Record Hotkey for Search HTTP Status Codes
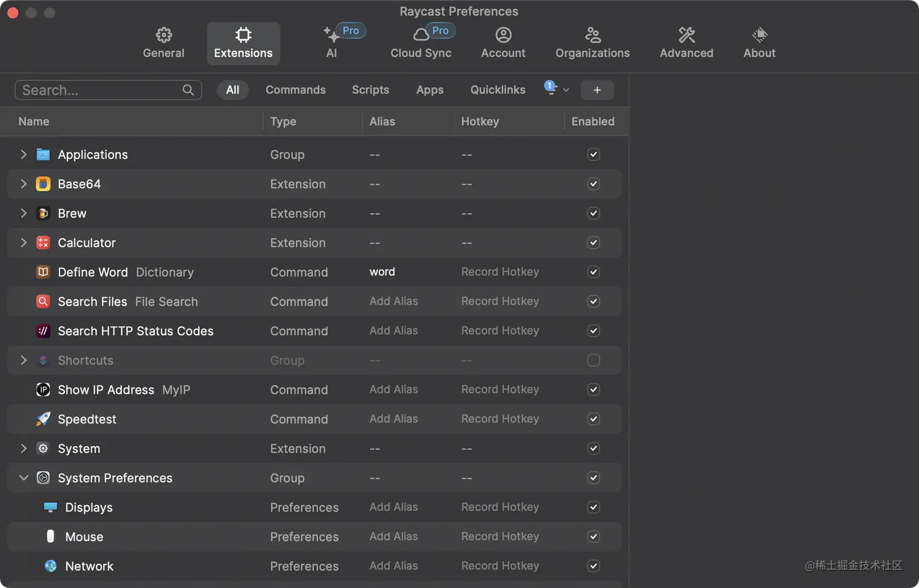The width and height of the screenshot is (919, 588). tap(500, 330)
